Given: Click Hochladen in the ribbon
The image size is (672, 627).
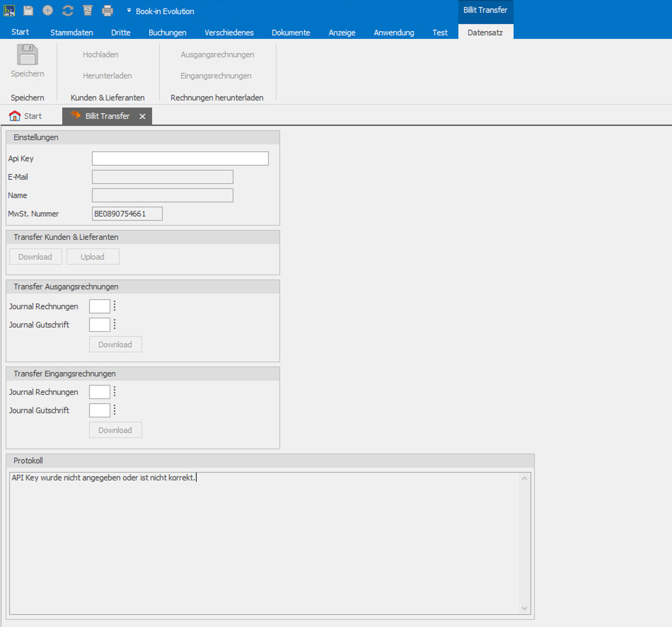Looking at the screenshot, I should [x=101, y=54].
